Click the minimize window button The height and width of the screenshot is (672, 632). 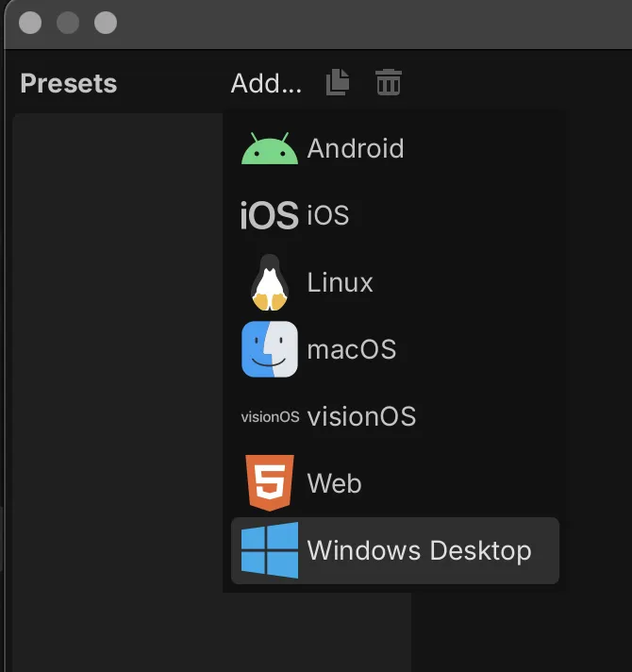pyautogui.click(x=68, y=23)
